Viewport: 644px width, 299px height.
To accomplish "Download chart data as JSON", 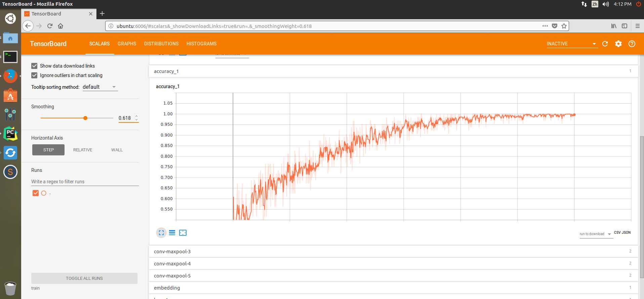I will (x=626, y=232).
